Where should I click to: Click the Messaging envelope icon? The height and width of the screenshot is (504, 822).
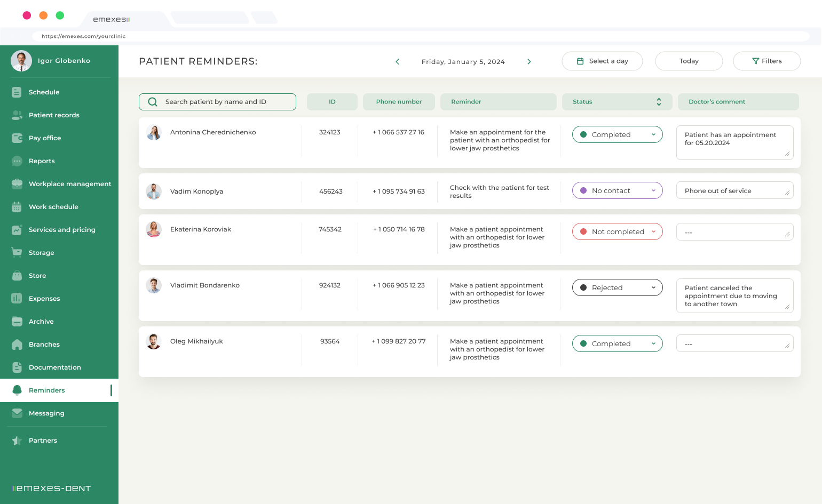coord(17,413)
